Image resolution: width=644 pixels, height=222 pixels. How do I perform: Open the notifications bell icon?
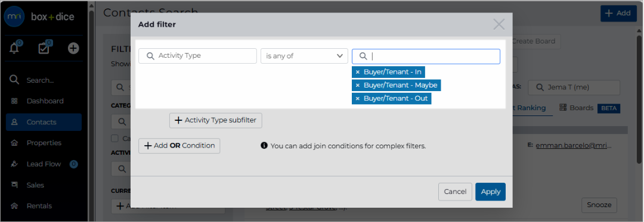[x=14, y=48]
